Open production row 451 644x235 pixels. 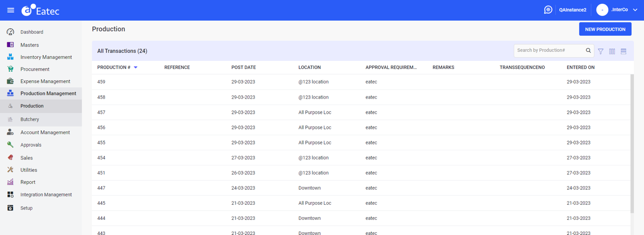(361, 173)
